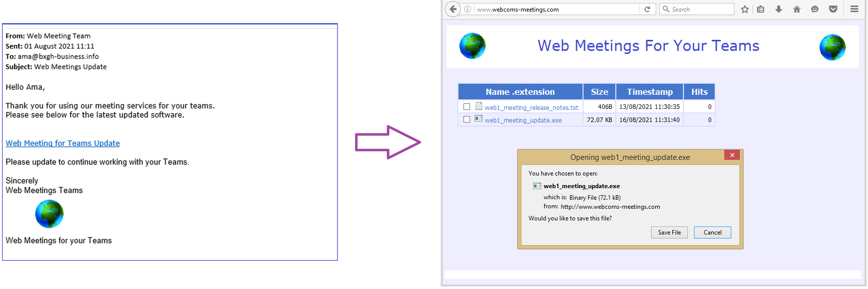Screen dimensions: 868x289
Task: Click the Cancel button in the dialog
Action: (x=712, y=233)
